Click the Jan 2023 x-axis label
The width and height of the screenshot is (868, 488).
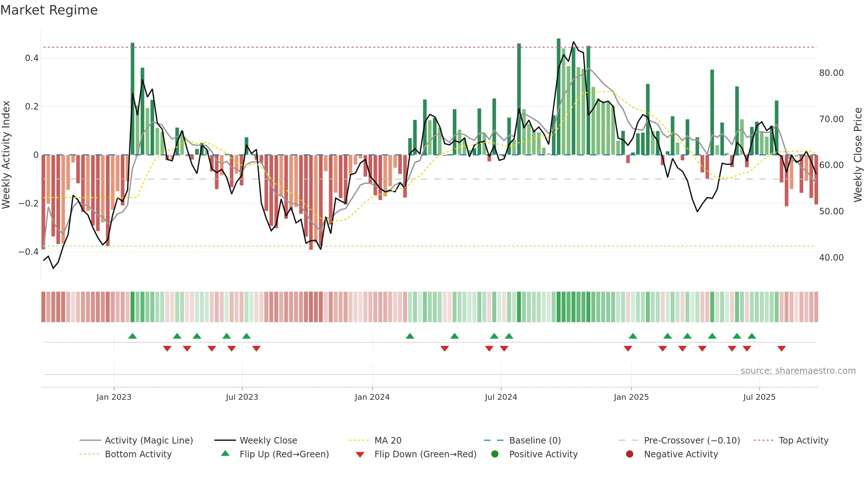click(x=114, y=397)
